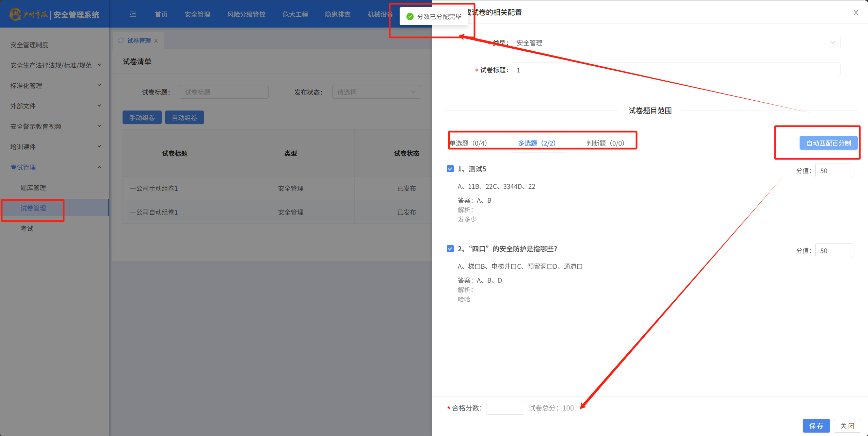868x436 pixels.
Task: Click the 关闭 button
Action: [847, 425]
